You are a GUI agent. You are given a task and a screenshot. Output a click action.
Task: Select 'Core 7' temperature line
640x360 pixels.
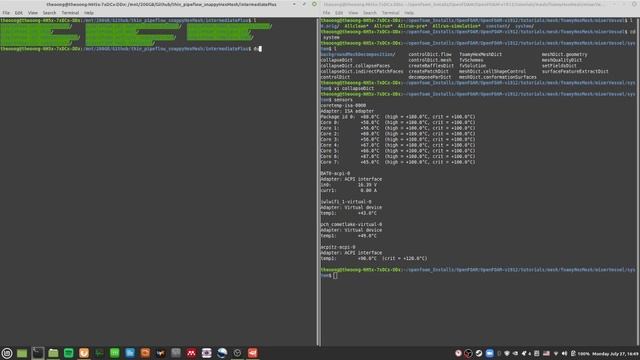[x=398, y=162]
